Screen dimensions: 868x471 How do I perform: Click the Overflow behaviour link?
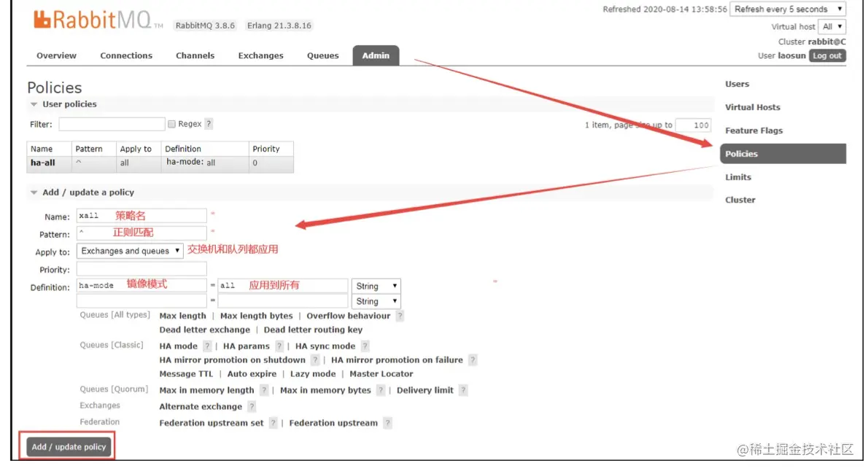click(x=348, y=316)
